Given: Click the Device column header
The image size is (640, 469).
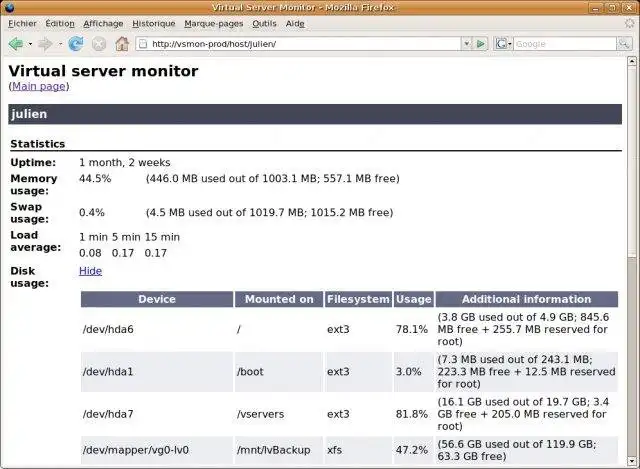Looking at the screenshot, I should [157, 299].
